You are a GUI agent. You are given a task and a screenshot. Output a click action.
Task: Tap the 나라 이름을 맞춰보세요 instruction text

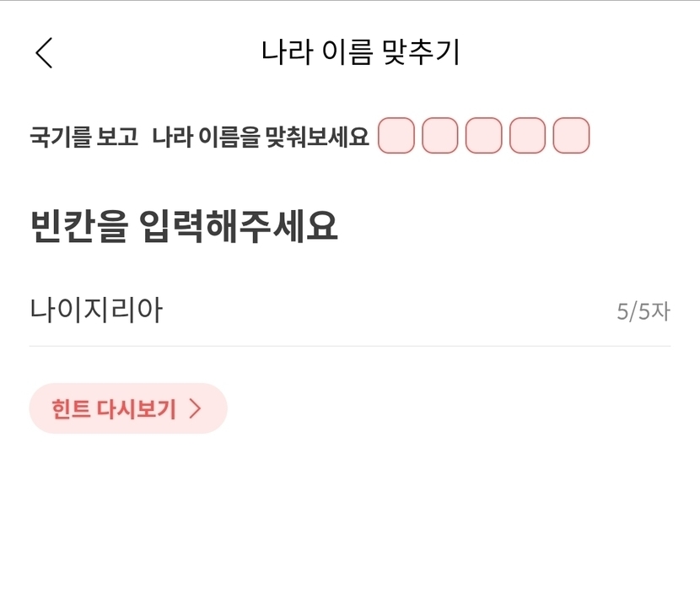click(261, 136)
